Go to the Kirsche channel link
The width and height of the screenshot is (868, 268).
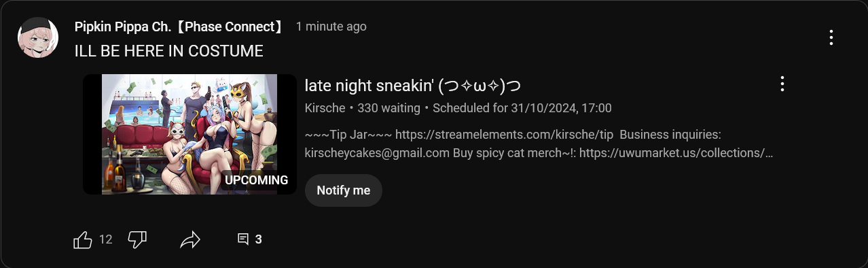point(325,107)
